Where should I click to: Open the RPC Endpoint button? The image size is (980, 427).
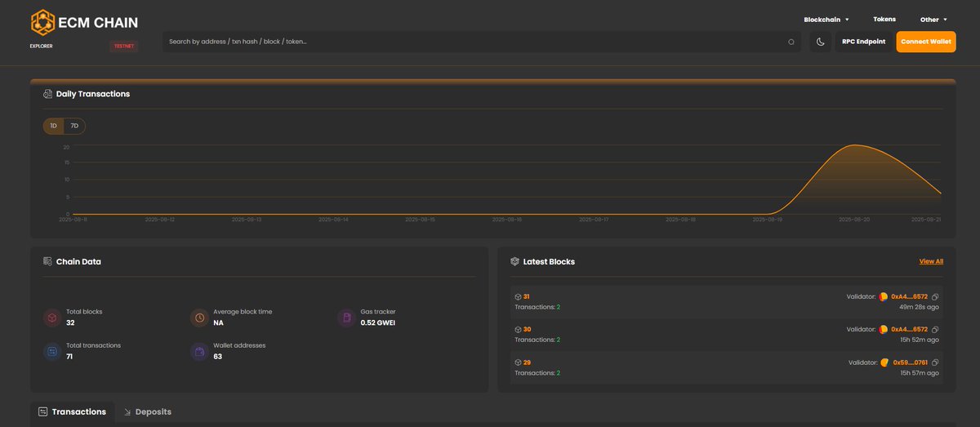point(863,42)
